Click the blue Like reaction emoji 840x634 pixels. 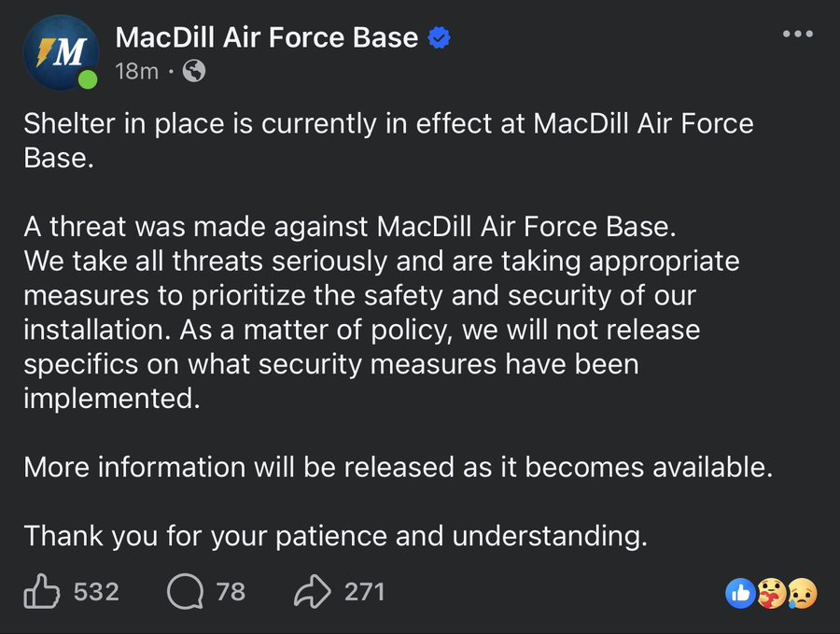(x=740, y=592)
